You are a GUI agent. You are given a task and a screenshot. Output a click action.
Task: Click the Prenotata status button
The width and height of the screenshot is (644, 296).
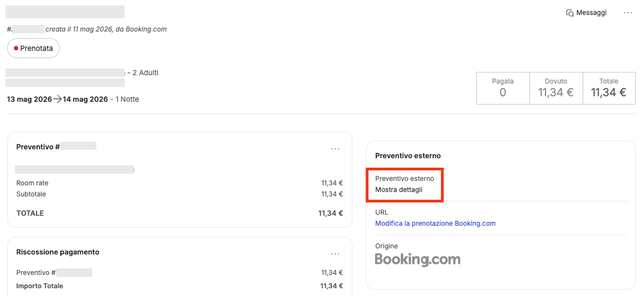coord(33,49)
